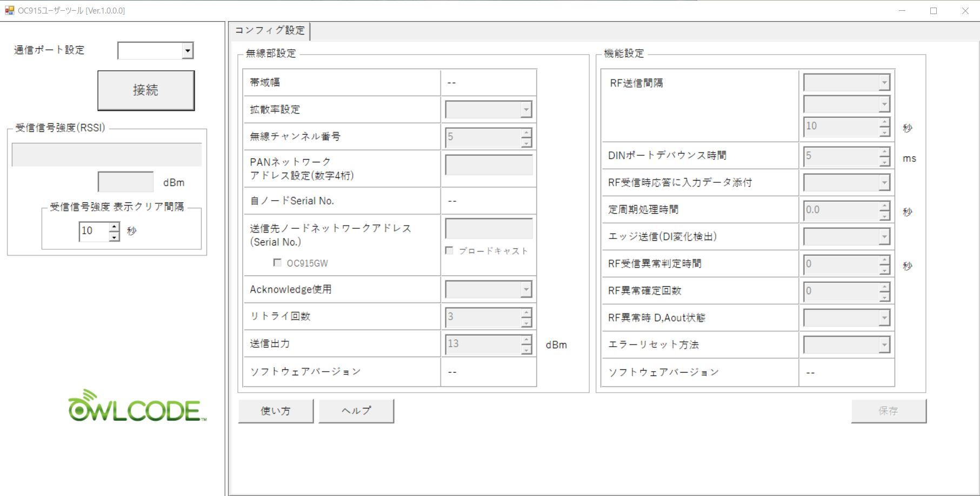The width and height of the screenshot is (980, 496).
Task: Click the 送信出力 field showing 13
Action: pyautogui.click(x=483, y=344)
